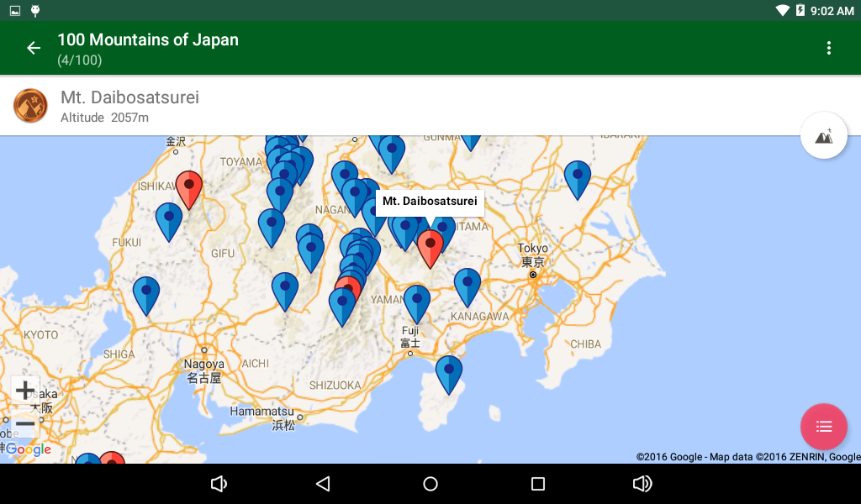Screen dimensions: 861x504
Task: Open the three-dot overflow menu
Action: pyautogui.click(x=828, y=48)
